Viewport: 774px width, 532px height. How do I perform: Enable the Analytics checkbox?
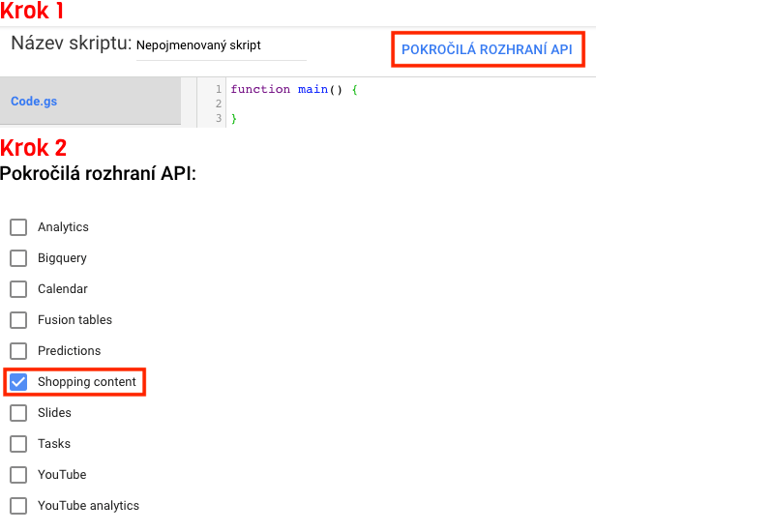tap(18, 227)
